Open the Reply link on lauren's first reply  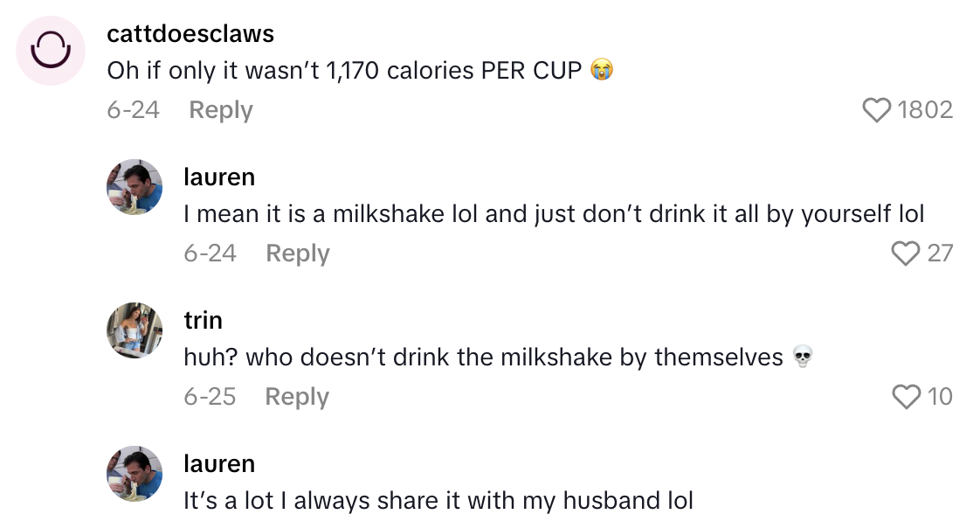[x=297, y=254]
